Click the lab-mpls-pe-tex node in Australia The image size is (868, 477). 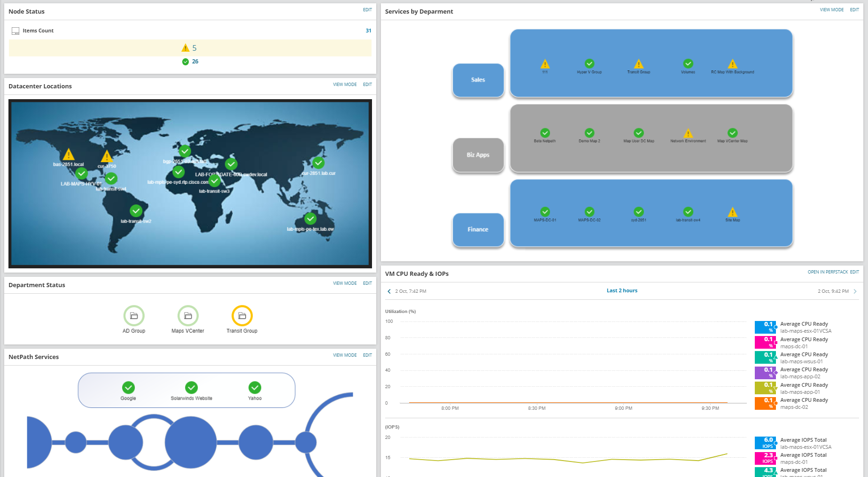tap(310, 219)
